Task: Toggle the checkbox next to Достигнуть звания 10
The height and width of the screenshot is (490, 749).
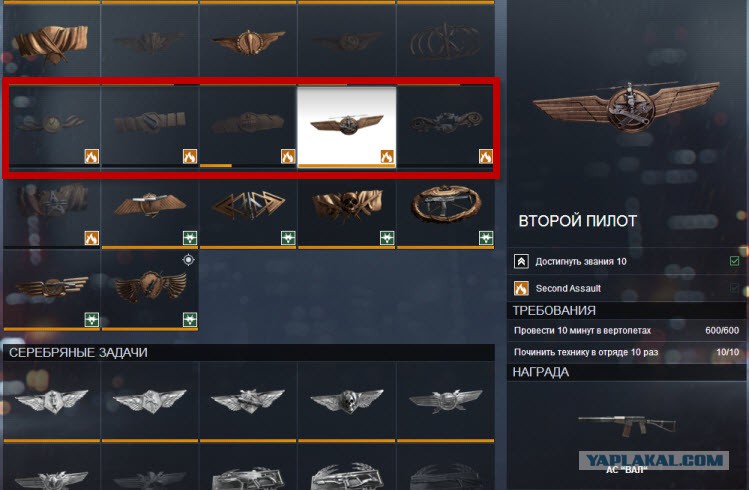Action: click(x=734, y=261)
